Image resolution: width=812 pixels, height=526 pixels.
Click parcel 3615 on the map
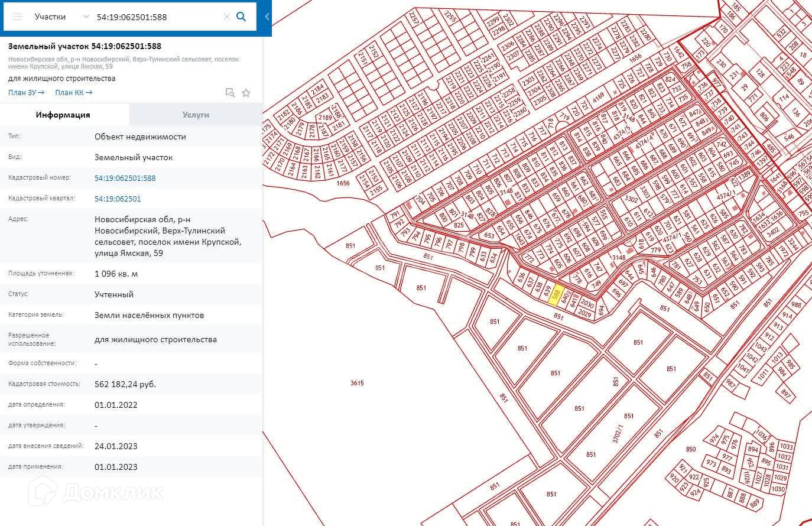point(357,383)
